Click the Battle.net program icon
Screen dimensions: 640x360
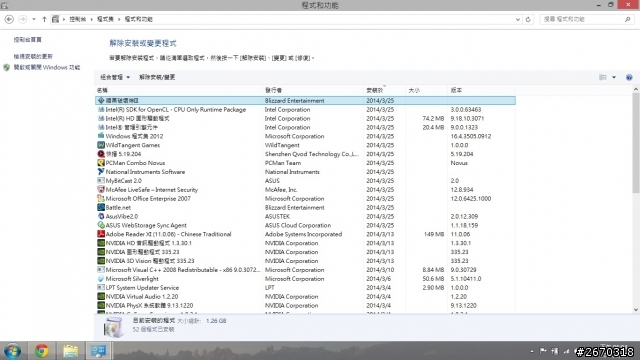pyautogui.click(x=101, y=207)
